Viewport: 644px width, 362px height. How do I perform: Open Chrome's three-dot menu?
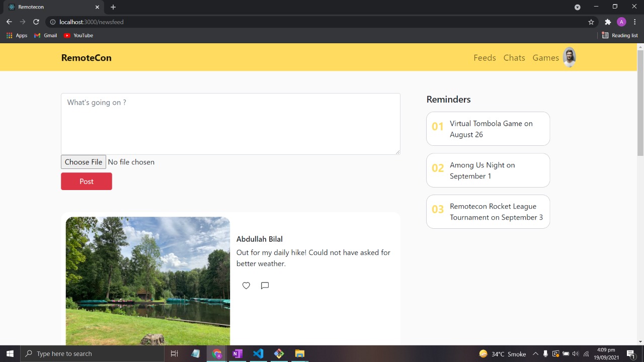click(635, 22)
